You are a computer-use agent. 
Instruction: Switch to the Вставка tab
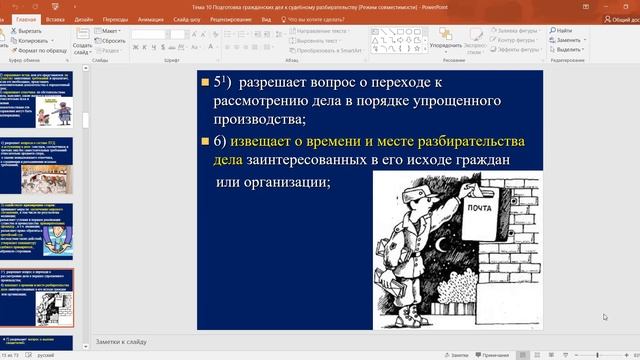tap(55, 19)
